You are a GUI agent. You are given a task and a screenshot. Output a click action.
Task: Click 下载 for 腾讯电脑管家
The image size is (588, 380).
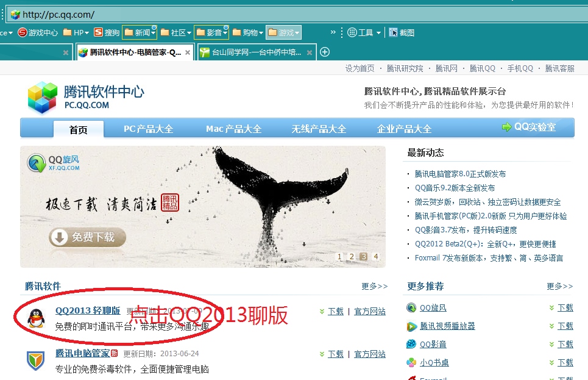click(336, 354)
